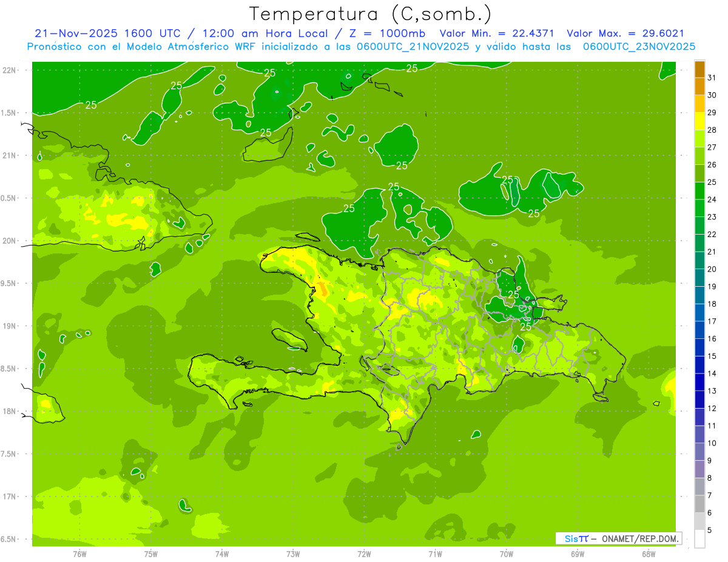
Task: Click the "0600UTC_21NOV2025" initialization time text
Action: 412,47
